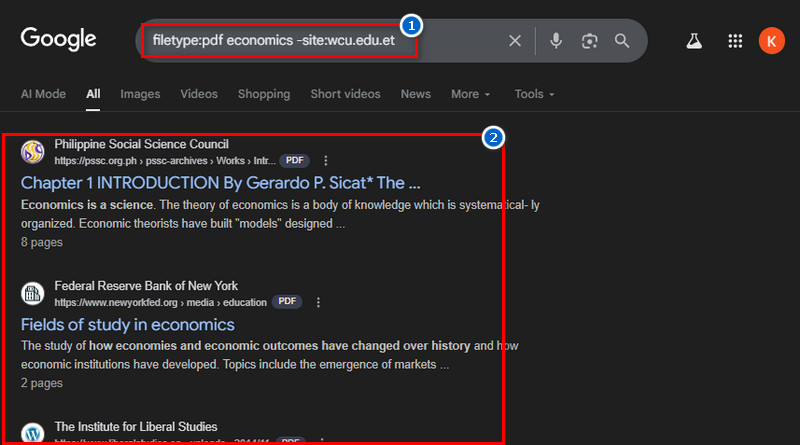This screenshot has width=800, height=445.
Task: Open the Google apps grid
Action: point(735,41)
